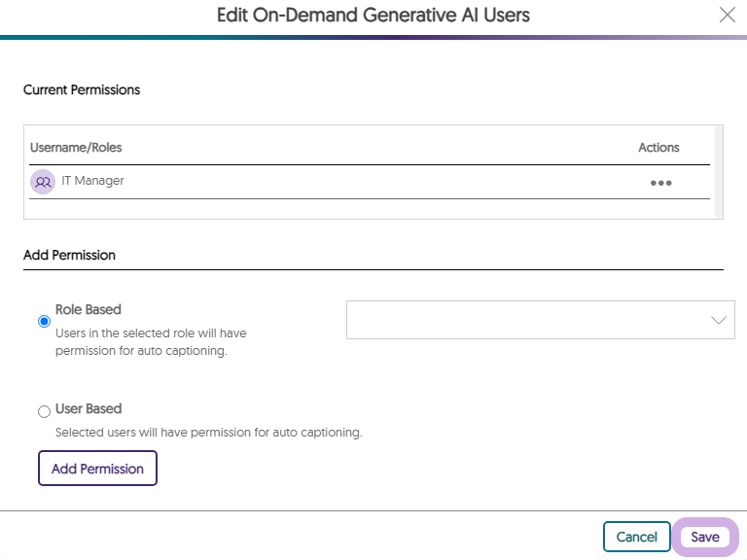Image resolution: width=747 pixels, height=560 pixels.
Task: Click the Role Based option label
Action: tap(89, 309)
